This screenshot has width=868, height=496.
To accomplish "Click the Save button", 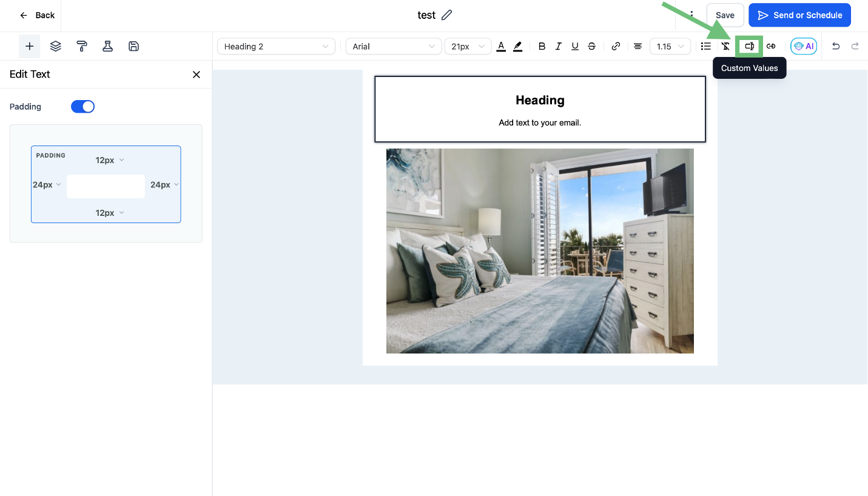I will [725, 15].
